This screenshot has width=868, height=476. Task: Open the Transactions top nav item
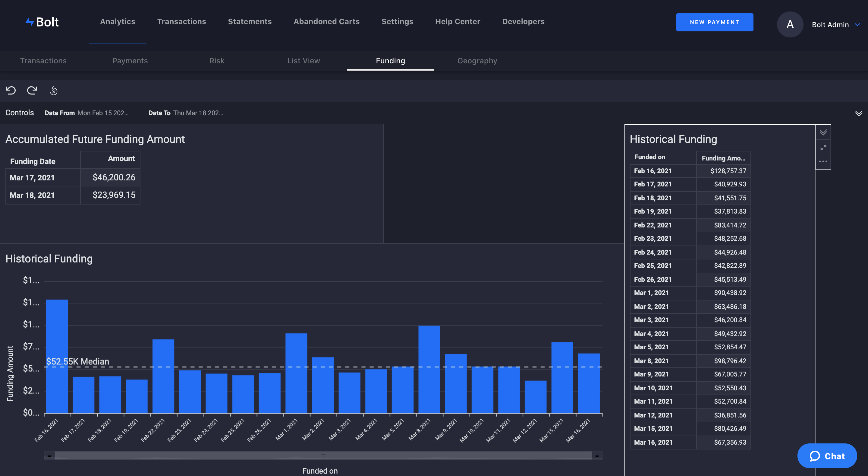click(x=182, y=22)
